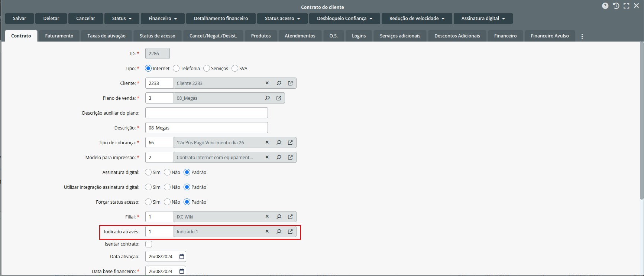The width and height of the screenshot is (644, 276).
Task: Select SVA contract type
Action: [x=235, y=68]
